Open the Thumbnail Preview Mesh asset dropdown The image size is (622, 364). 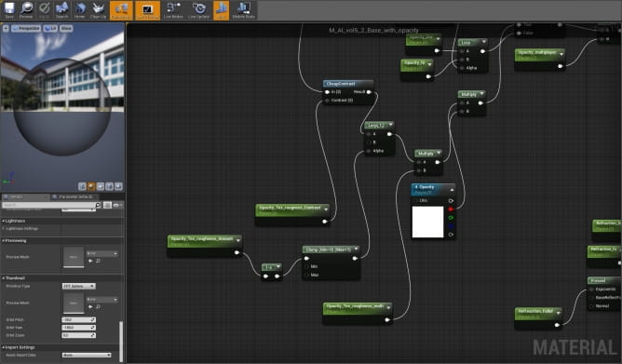coord(101,300)
